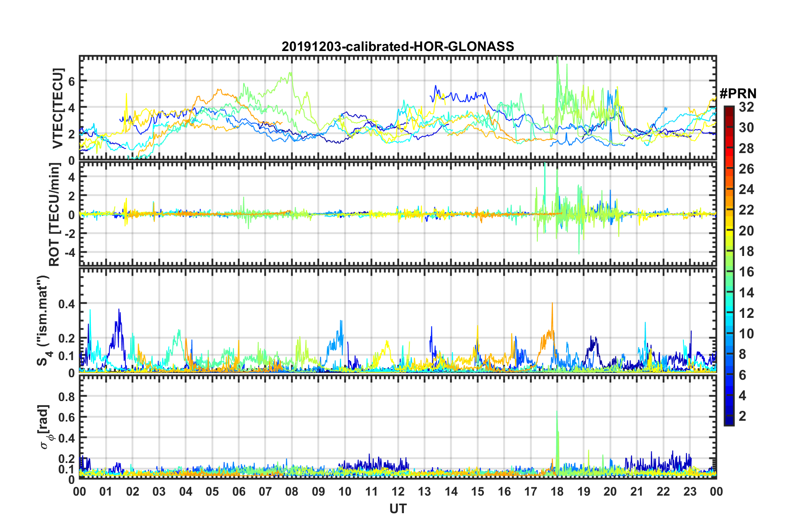Click the UT x-axis label
Image resolution: width=796 pixels, height=532 pixels.
(398, 509)
